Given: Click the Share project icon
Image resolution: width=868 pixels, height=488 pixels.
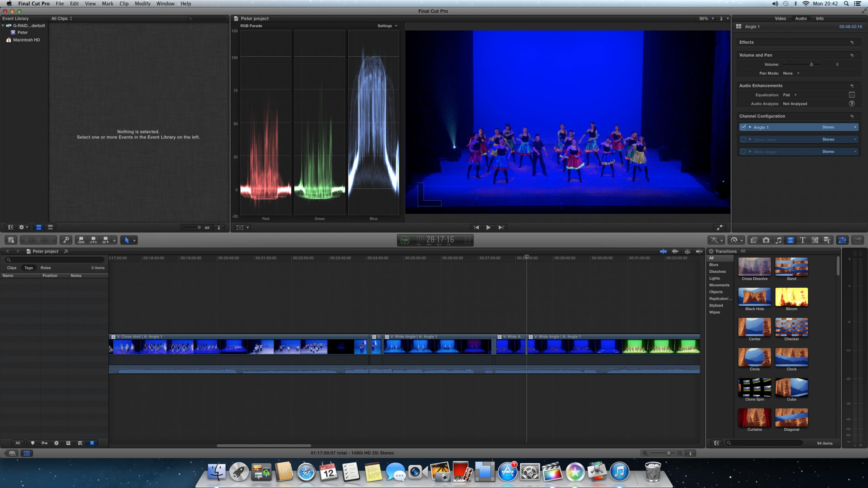Looking at the screenshot, I should click(x=858, y=240).
